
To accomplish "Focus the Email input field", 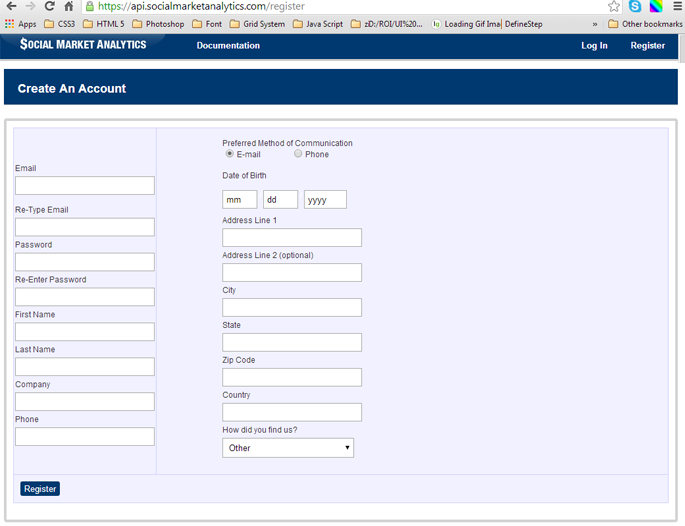I will click(85, 186).
